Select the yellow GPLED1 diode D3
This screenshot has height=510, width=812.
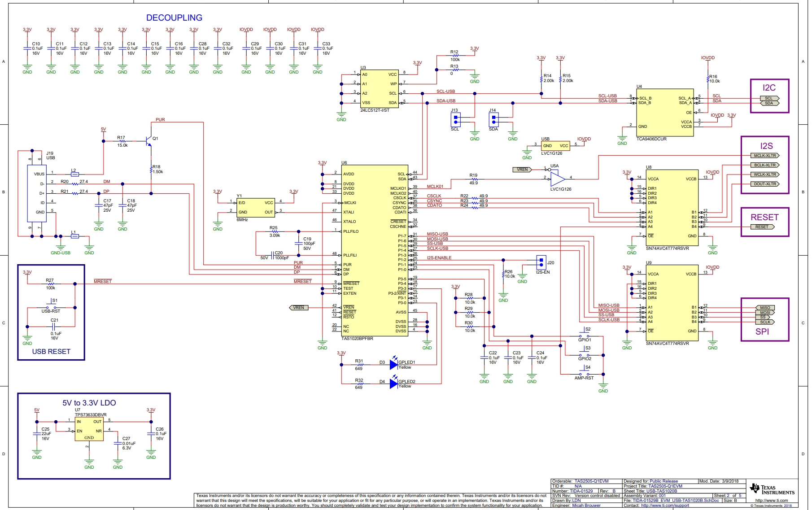click(393, 365)
